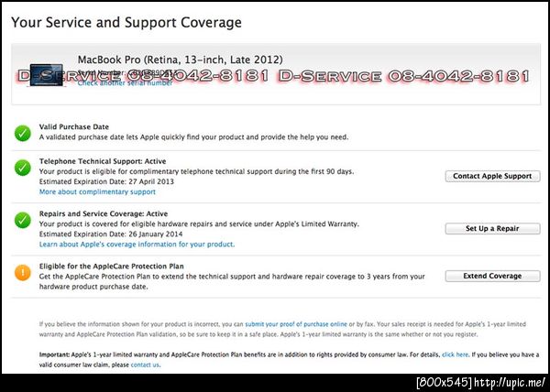Image resolution: width=550 pixels, height=392 pixels.
Task: Click the green checkmark for Telephone Technical Support
Action: coord(23,168)
